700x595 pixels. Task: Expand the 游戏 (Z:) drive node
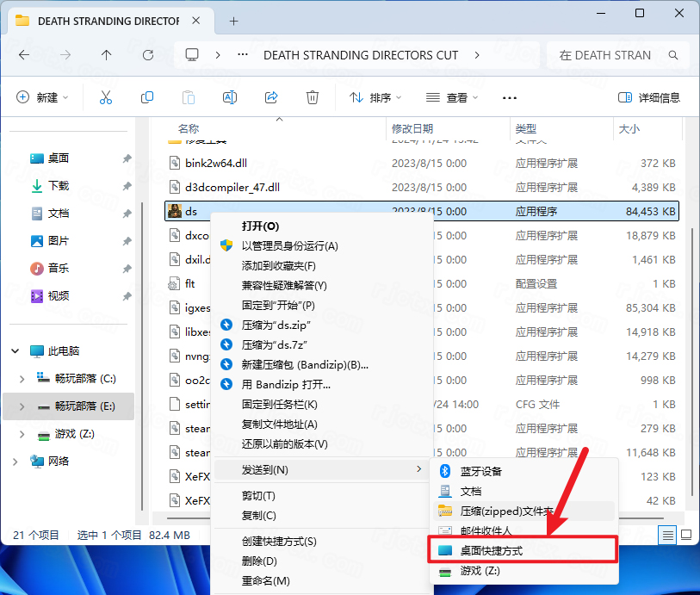point(22,434)
